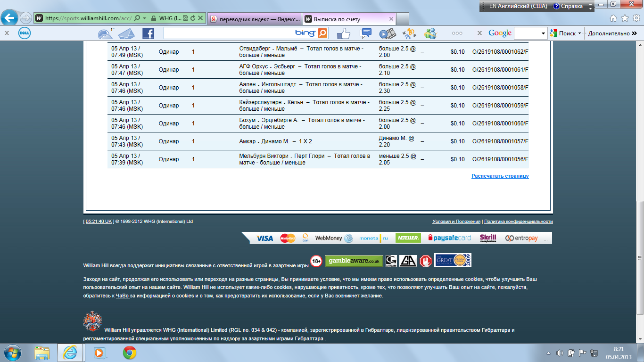644x362 pixels.
Task: Click the Распечатать страницу link
Action: [500, 176]
